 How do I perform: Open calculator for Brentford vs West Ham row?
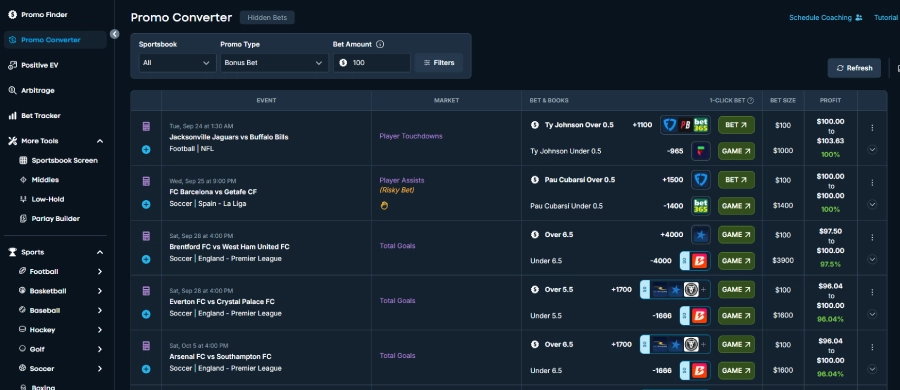tap(146, 236)
